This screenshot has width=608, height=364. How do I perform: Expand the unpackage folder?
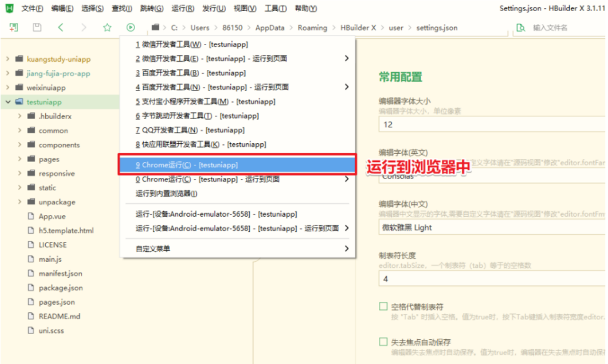tap(20, 201)
